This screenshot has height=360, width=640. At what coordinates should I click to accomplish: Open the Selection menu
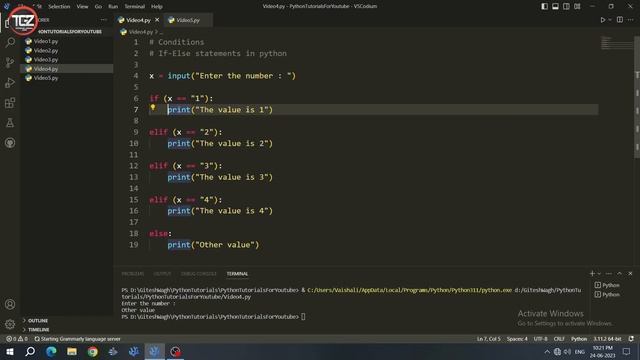pyautogui.click(x=59, y=6)
